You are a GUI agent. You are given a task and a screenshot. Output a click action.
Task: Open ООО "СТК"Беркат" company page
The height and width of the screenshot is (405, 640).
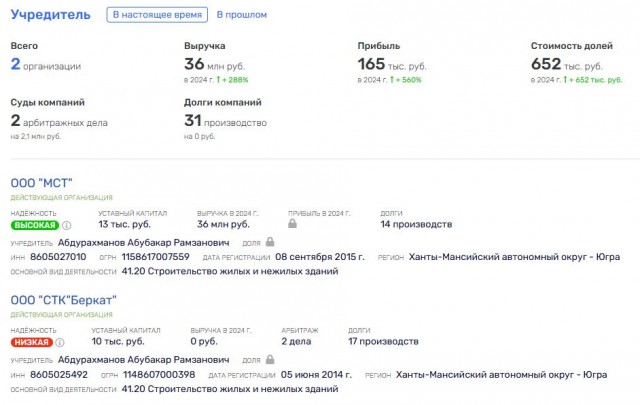point(63,300)
